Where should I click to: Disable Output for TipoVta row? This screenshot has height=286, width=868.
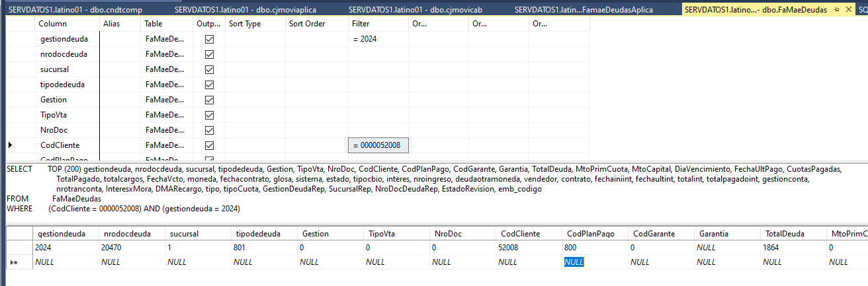pyautogui.click(x=210, y=116)
